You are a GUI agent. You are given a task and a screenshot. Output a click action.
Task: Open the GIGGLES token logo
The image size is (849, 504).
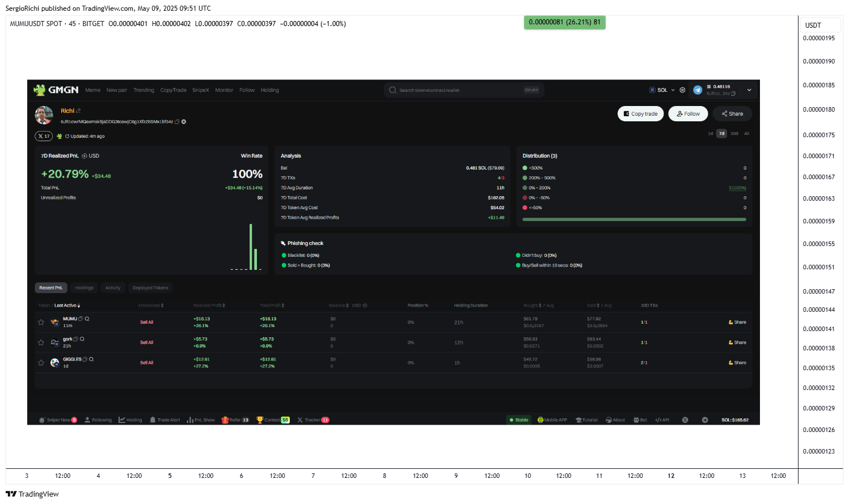[55, 363]
